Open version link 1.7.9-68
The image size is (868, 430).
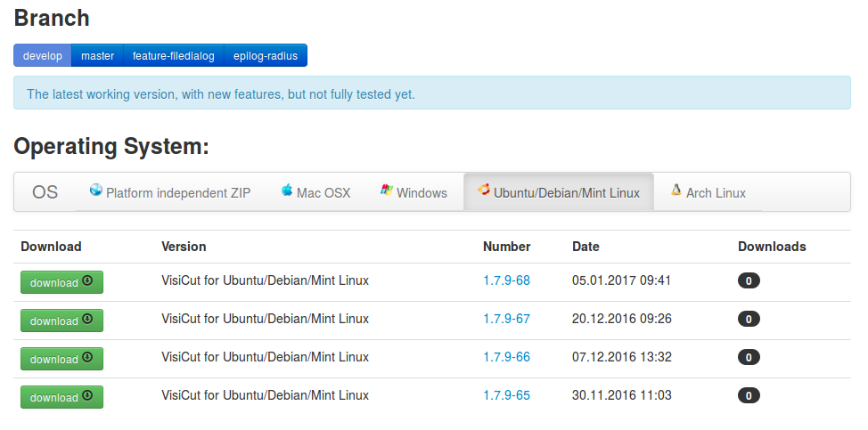[506, 280]
